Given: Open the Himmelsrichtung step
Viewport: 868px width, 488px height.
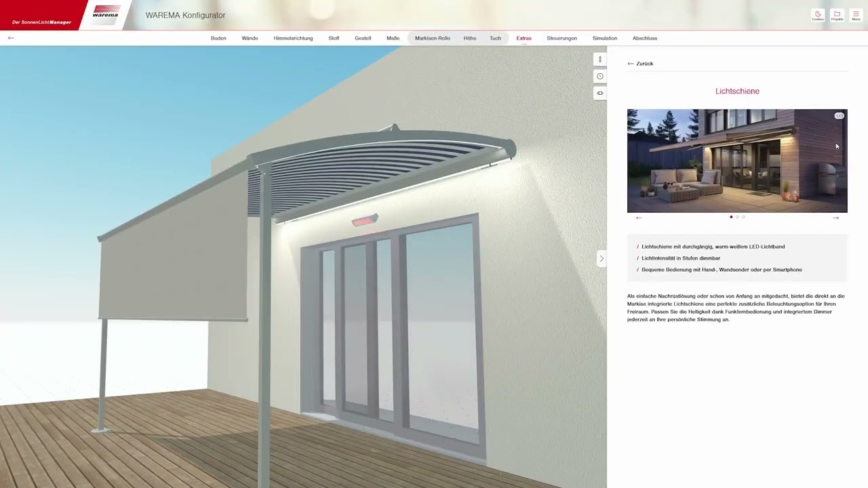Looking at the screenshot, I should click(x=293, y=38).
